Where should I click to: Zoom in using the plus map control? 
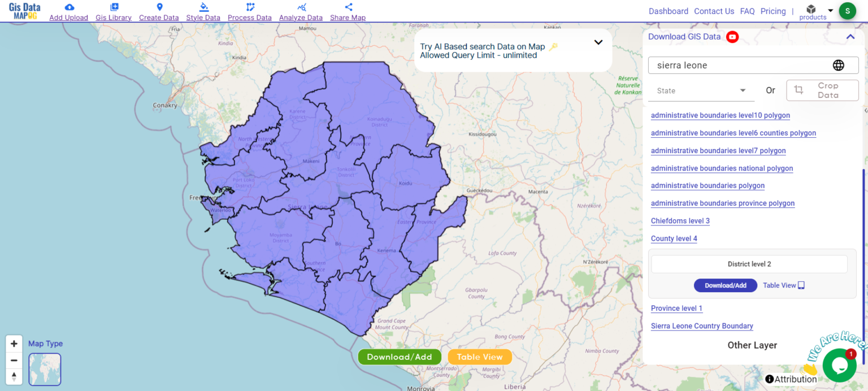(14, 343)
